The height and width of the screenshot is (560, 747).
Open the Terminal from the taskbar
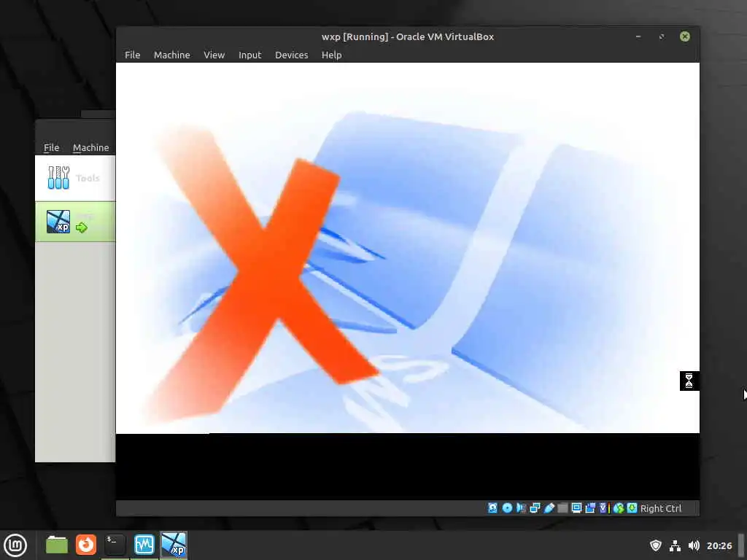click(115, 545)
